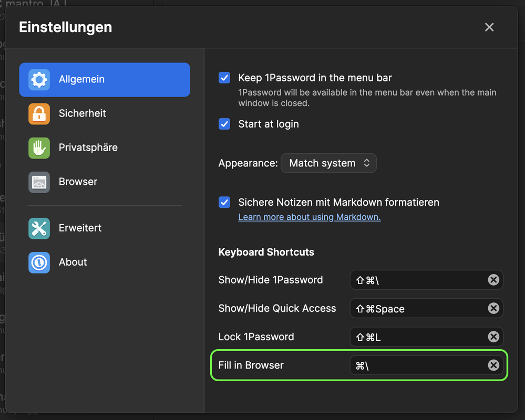This screenshot has width=525, height=420.
Task: Click the Erweitert tools icon
Action: click(39, 228)
